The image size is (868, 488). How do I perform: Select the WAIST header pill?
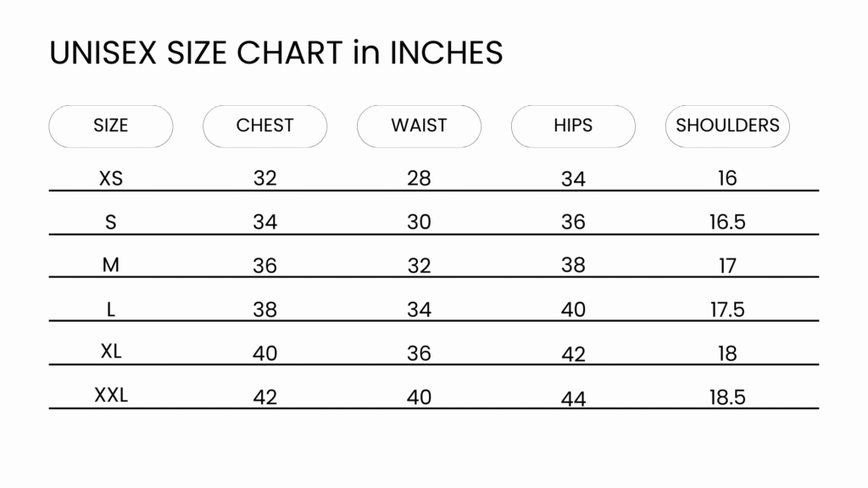point(419,126)
